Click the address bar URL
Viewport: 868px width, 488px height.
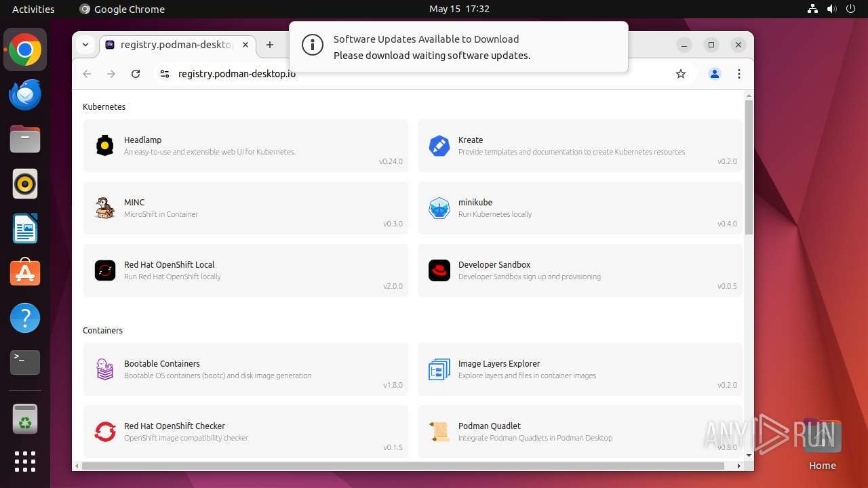pyautogui.click(x=237, y=74)
